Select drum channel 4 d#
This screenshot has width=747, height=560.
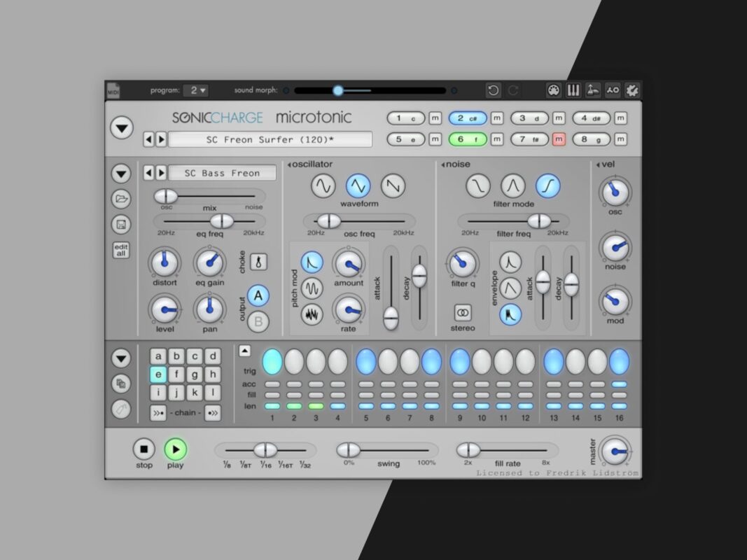[x=591, y=118]
